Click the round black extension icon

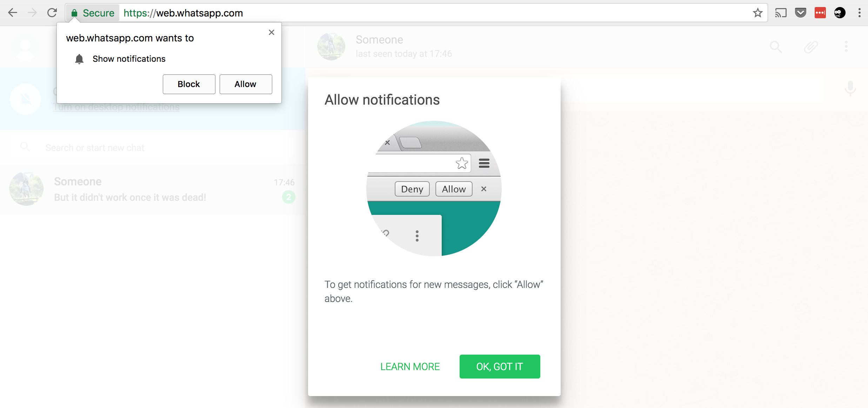click(840, 13)
